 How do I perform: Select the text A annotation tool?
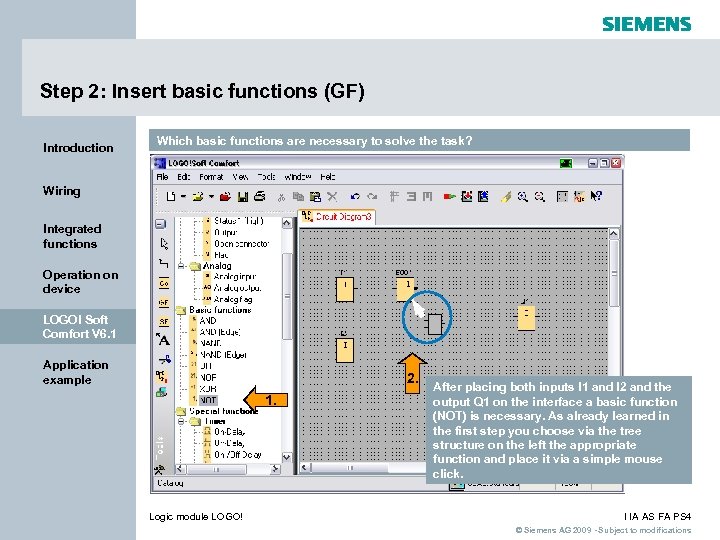tap(163, 339)
